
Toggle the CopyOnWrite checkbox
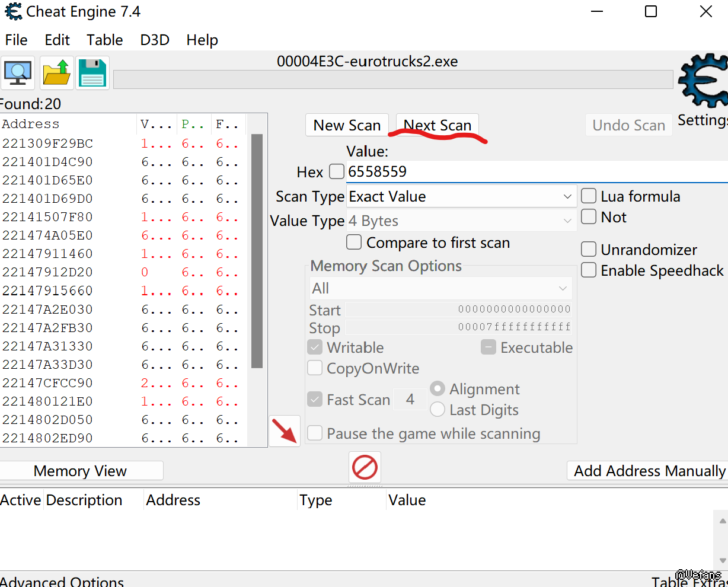pyautogui.click(x=315, y=368)
